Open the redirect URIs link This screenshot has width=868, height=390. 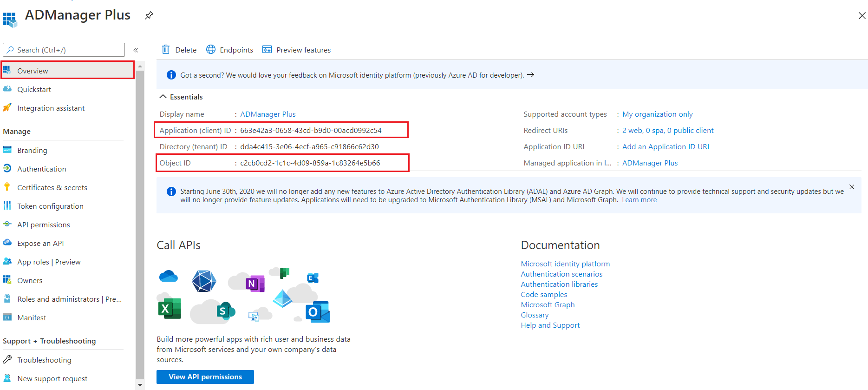[x=668, y=130]
